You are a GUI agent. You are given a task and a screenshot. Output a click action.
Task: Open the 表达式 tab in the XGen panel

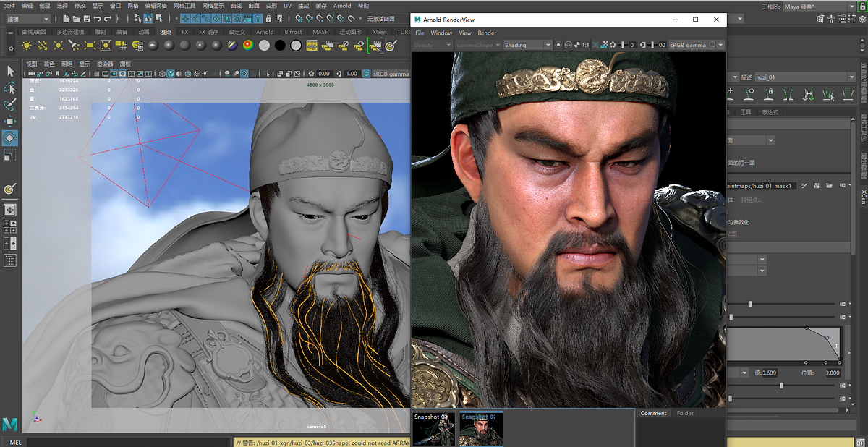pyautogui.click(x=770, y=112)
